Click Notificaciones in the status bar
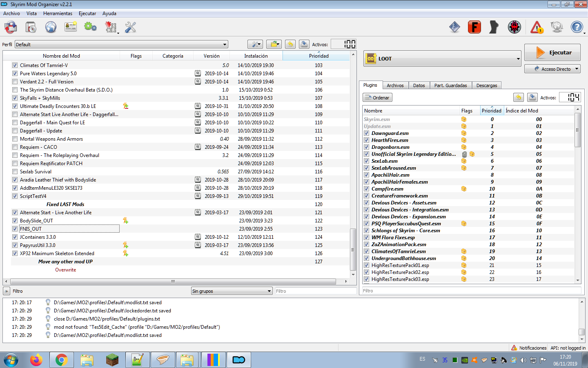Image resolution: width=588 pixels, height=368 pixels. pyautogui.click(x=529, y=348)
